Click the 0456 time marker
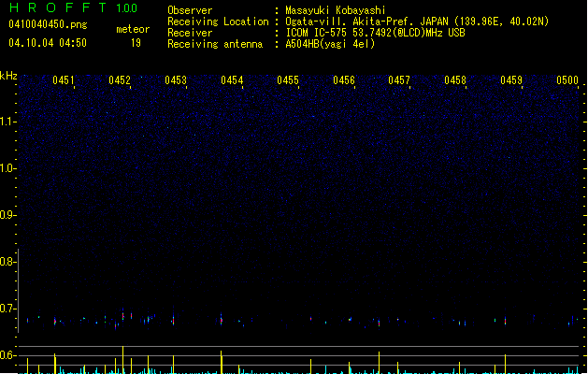This screenshot has height=374, width=588. pyautogui.click(x=344, y=80)
